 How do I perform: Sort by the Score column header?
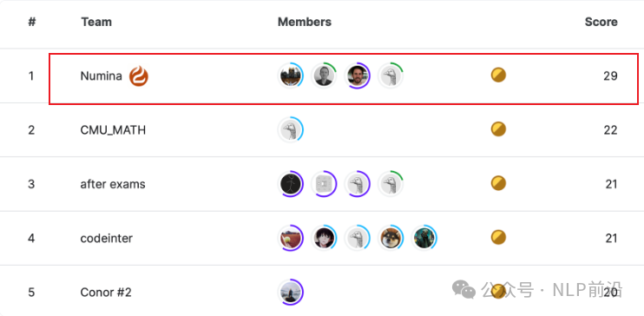(x=601, y=22)
